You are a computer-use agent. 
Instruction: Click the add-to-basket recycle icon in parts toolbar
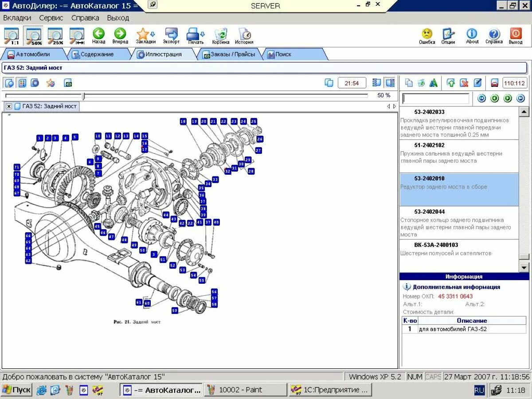click(x=421, y=83)
